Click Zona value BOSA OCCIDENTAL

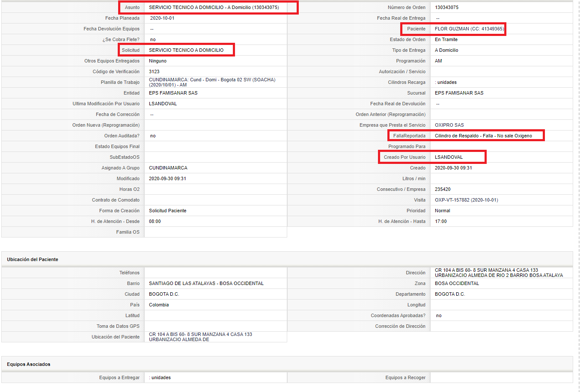coord(457,283)
